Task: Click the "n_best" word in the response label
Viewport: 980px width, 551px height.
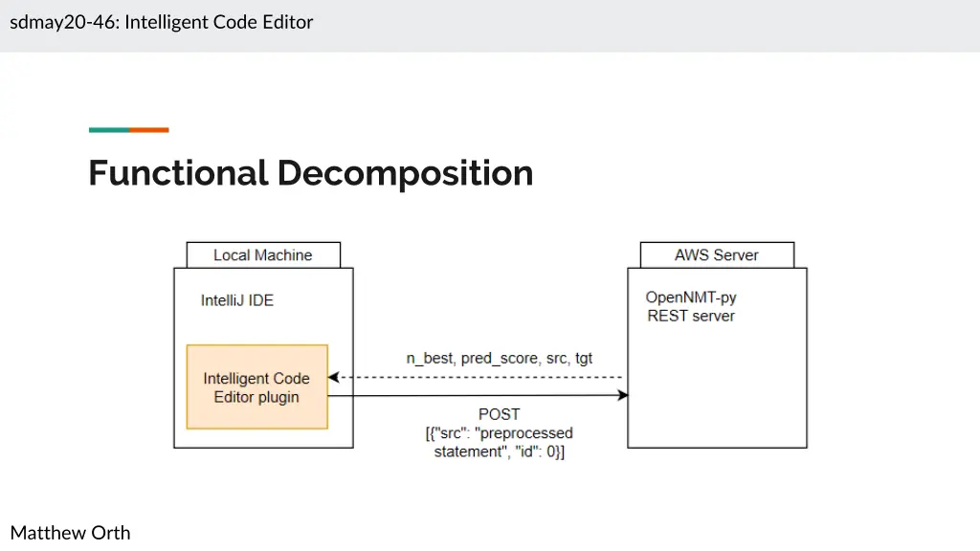Action: pos(430,359)
